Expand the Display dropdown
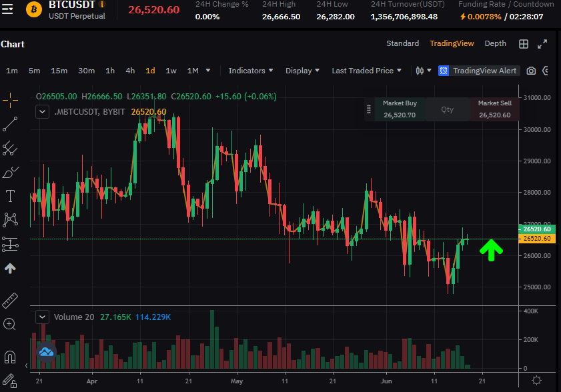 pos(302,71)
